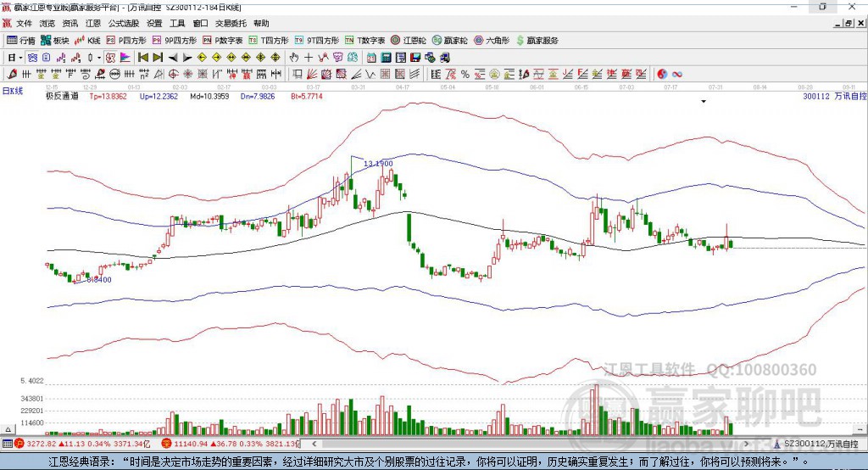Open the 江恩 menu
This screenshot has height=470, width=868.
(93, 23)
